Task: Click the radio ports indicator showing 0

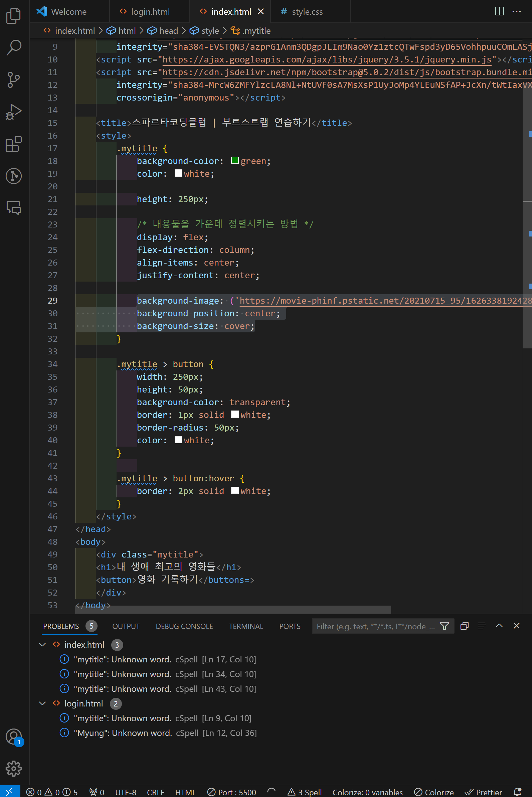Action: coord(97,792)
